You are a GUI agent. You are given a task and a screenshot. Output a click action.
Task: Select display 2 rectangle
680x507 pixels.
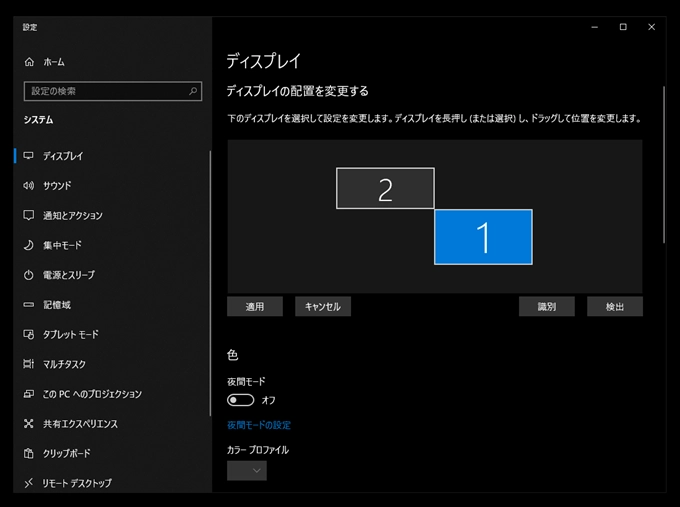[x=385, y=188]
